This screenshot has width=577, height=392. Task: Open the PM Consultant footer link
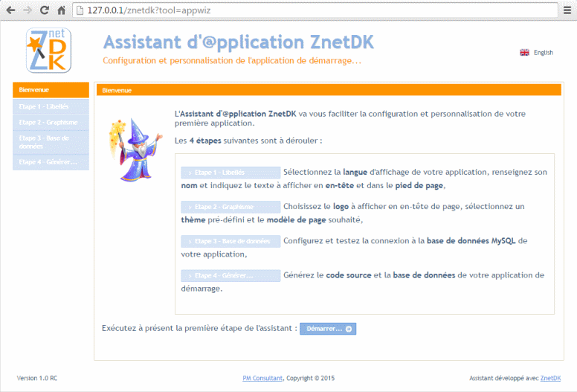pyautogui.click(x=262, y=378)
